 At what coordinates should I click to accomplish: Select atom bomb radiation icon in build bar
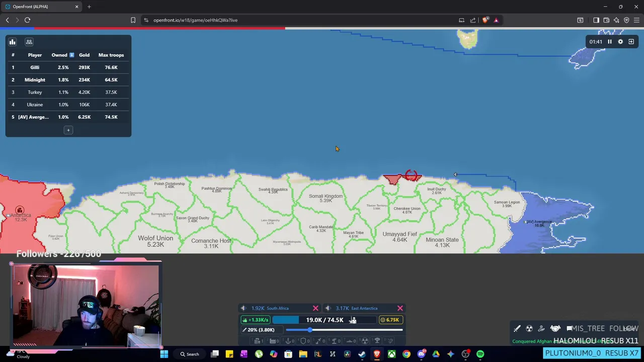(364, 341)
